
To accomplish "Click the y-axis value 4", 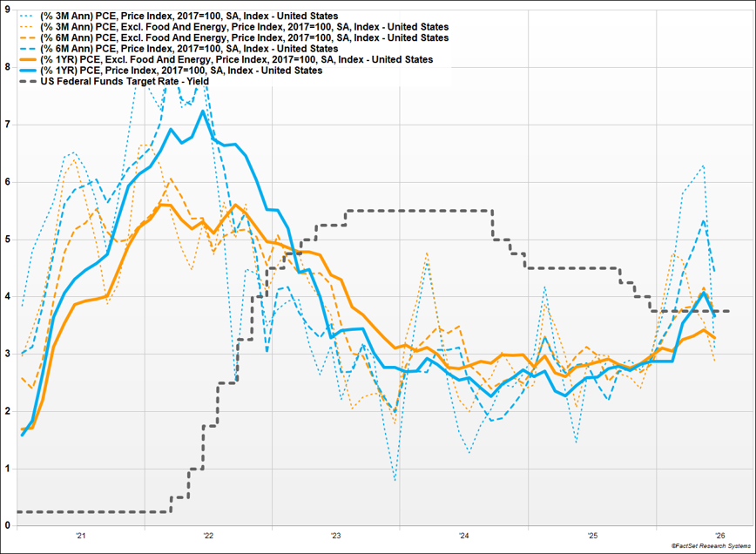I will pyautogui.click(x=7, y=296).
